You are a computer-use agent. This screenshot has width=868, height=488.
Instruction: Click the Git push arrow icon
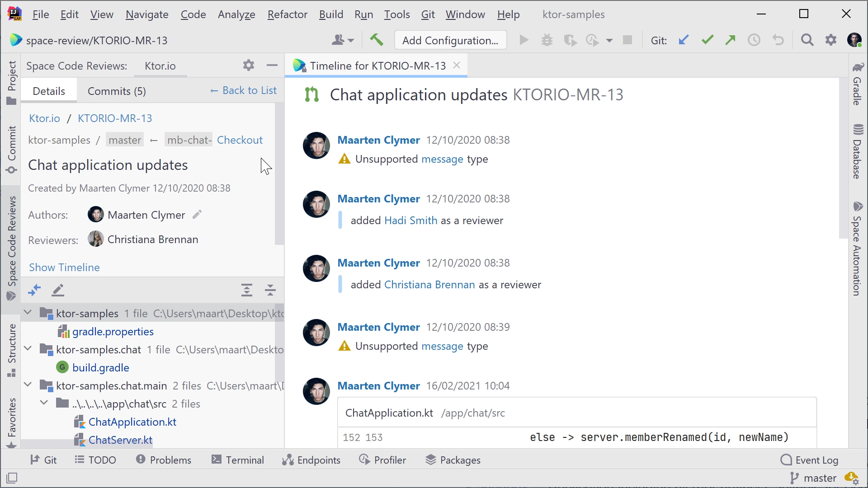pyautogui.click(x=730, y=40)
